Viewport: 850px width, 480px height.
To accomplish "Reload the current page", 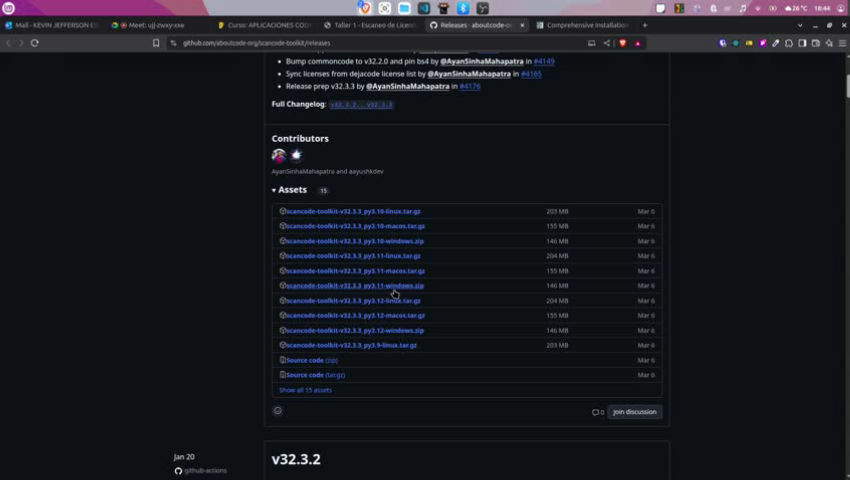I will [35, 43].
